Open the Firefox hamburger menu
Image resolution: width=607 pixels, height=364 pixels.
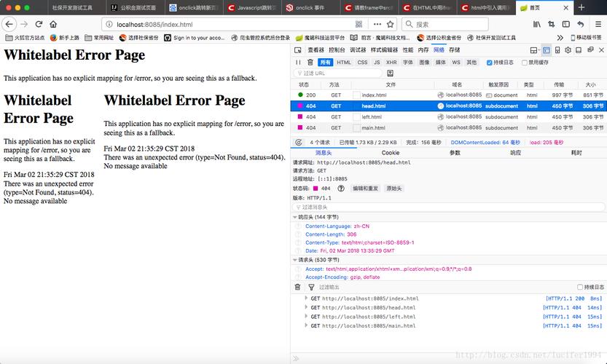pos(598,24)
